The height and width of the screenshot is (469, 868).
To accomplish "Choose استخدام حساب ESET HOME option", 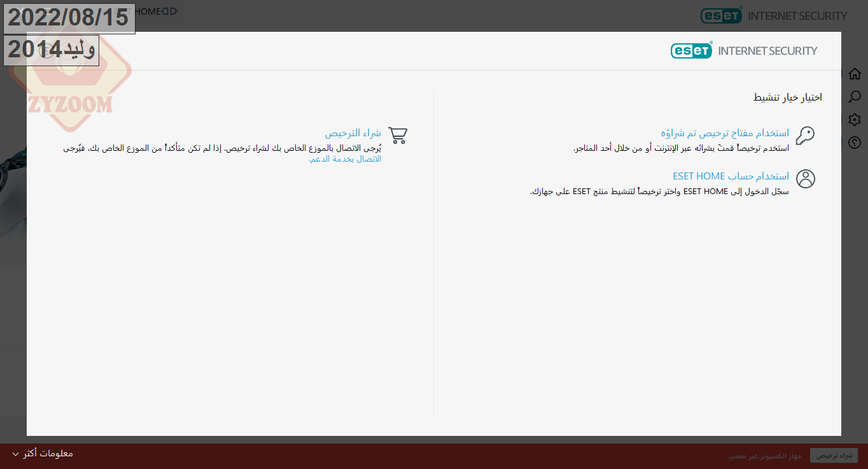I will click(731, 176).
